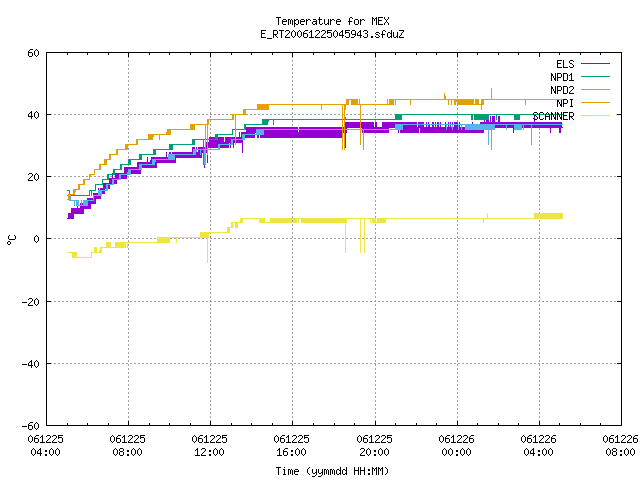
Task: Click the chart title 'Temperature for MEX'
Action: point(332,21)
